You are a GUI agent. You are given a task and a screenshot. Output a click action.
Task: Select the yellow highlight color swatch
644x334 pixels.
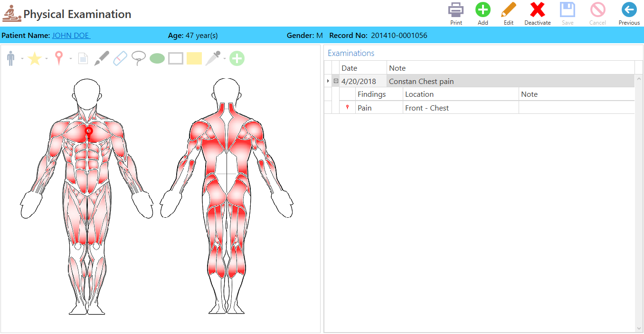click(x=194, y=58)
